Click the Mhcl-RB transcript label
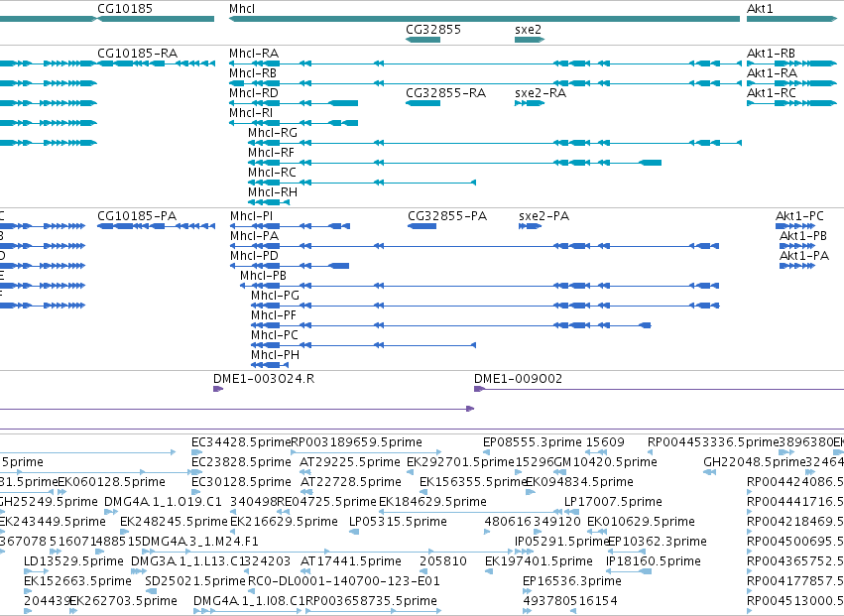The width and height of the screenshot is (844, 616). tap(253, 73)
